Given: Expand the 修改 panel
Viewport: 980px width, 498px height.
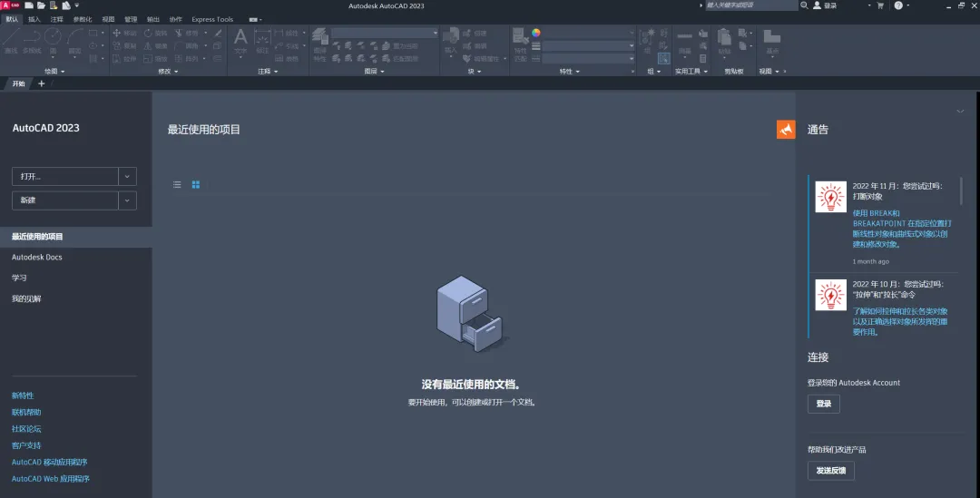Looking at the screenshot, I should pos(168,72).
